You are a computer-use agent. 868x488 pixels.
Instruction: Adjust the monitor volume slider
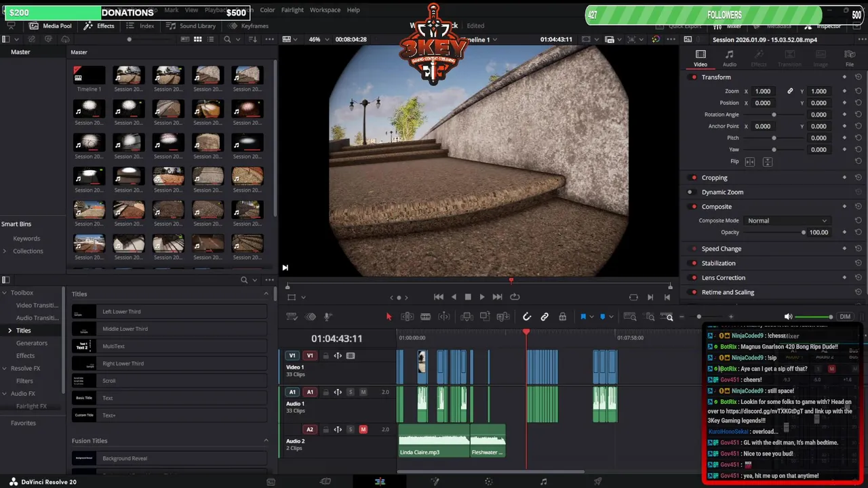pyautogui.click(x=814, y=317)
